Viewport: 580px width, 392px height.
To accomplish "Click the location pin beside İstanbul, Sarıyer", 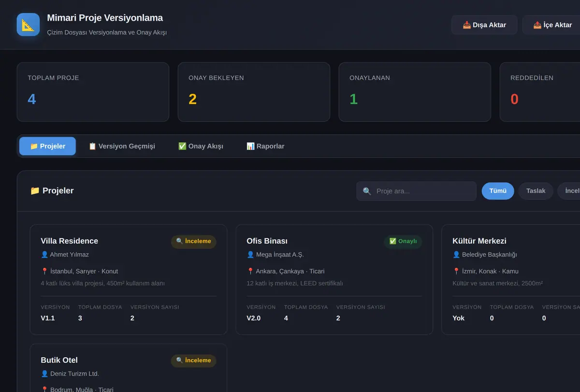I will (x=44, y=272).
